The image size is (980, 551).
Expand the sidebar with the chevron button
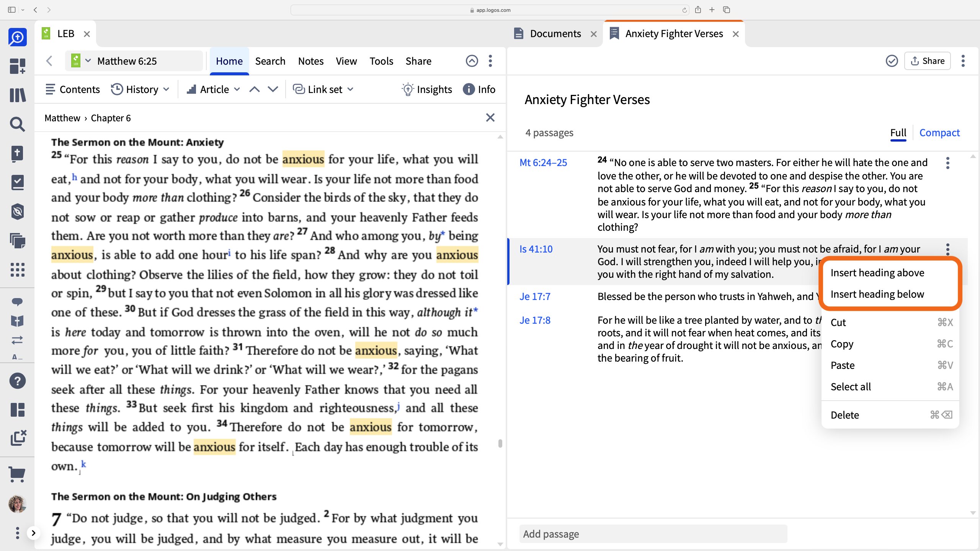click(x=34, y=533)
